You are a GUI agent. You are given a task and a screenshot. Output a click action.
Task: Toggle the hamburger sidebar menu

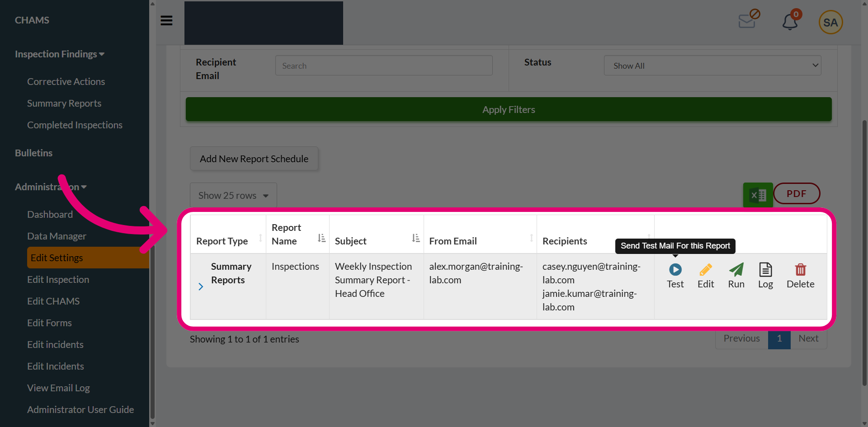coord(166,21)
